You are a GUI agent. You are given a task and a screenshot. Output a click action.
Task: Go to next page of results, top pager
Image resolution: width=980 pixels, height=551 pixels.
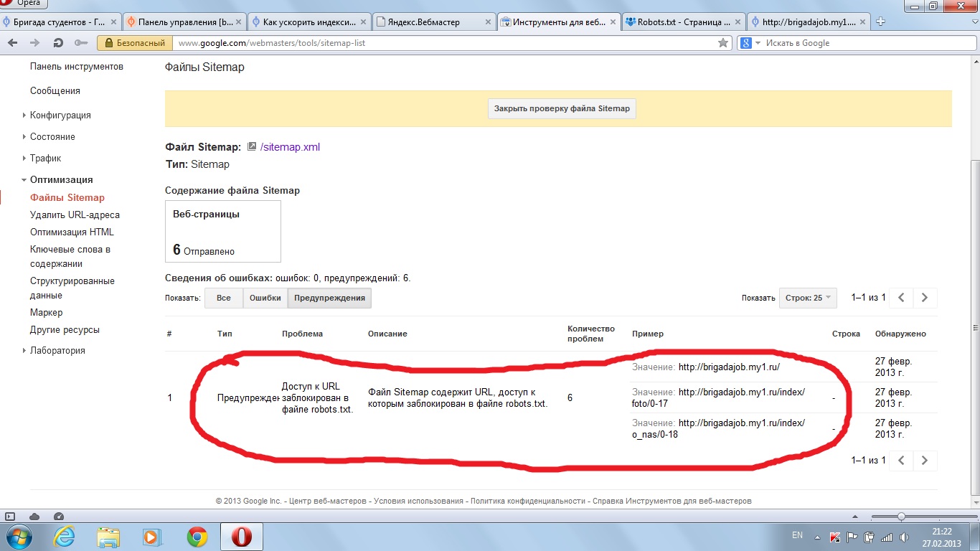[x=925, y=298]
